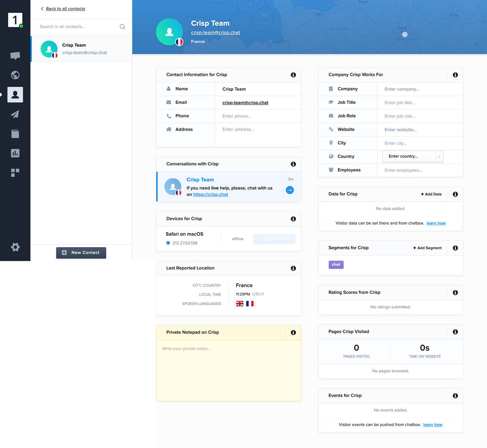Click the French language flag under spoken languages
Image resolution: width=487 pixels, height=448 pixels.
250,304
